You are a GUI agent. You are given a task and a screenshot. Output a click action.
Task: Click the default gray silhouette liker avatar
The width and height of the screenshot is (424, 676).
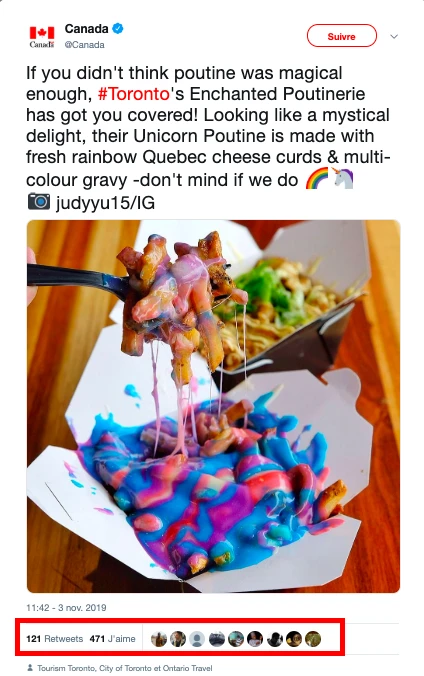pyautogui.click(x=197, y=638)
